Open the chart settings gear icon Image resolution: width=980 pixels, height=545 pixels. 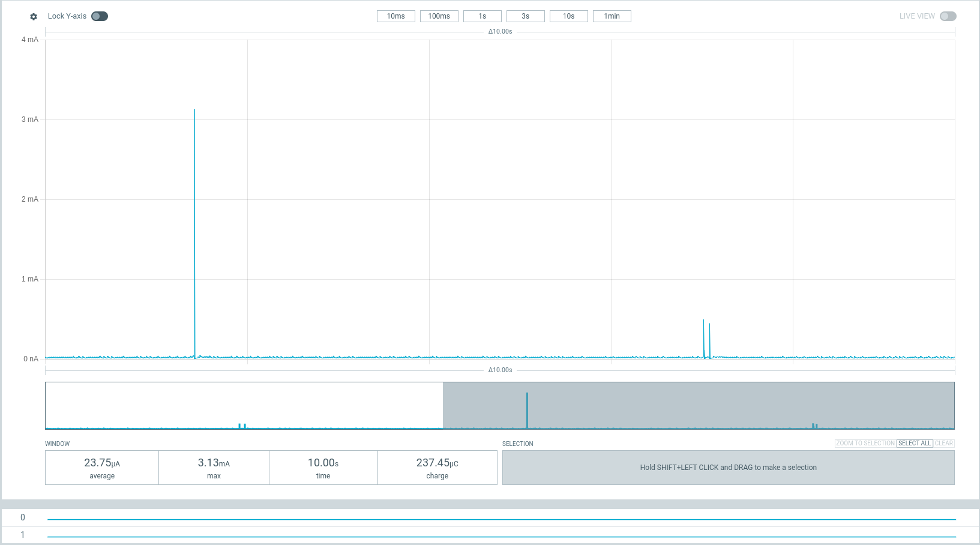coord(34,16)
